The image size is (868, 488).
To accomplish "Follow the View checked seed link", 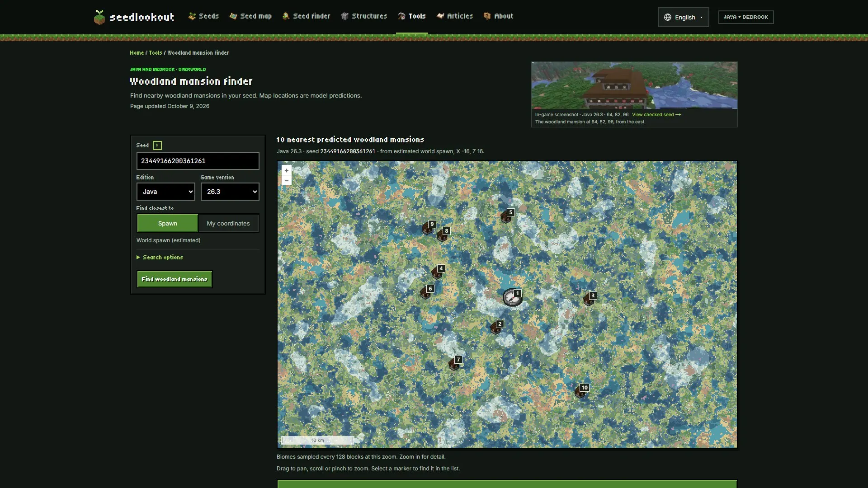I will click(x=656, y=115).
